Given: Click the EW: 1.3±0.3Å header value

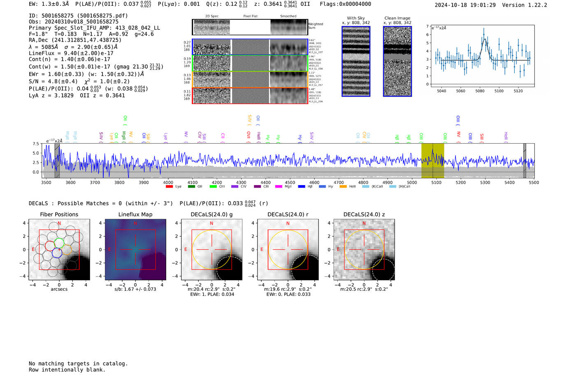Looking at the screenshot, I should tap(49, 4).
